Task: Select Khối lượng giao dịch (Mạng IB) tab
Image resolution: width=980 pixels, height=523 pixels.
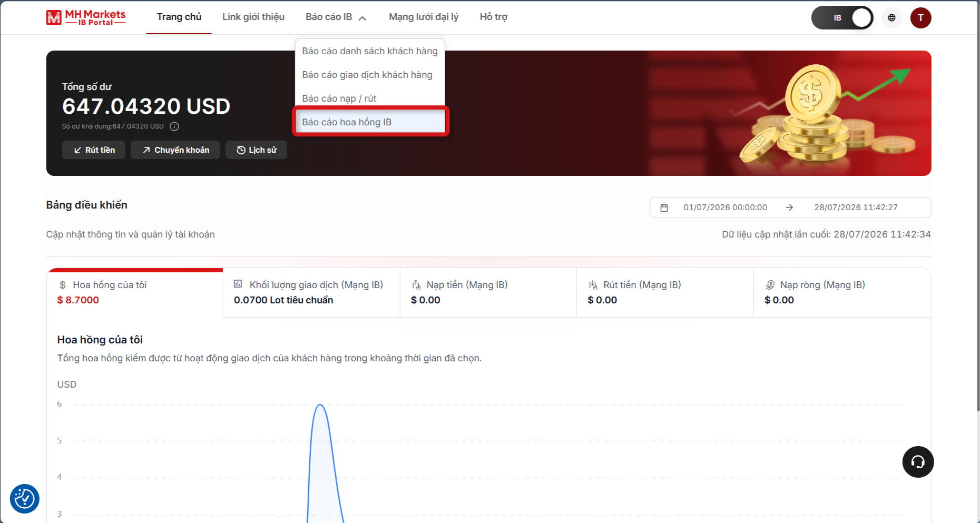Action: pos(311,293)
